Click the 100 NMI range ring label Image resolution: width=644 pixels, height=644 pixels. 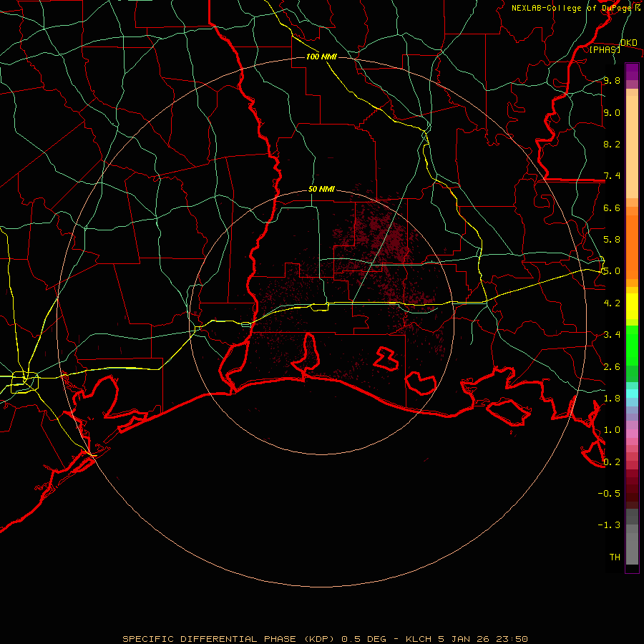coord(321,57)
